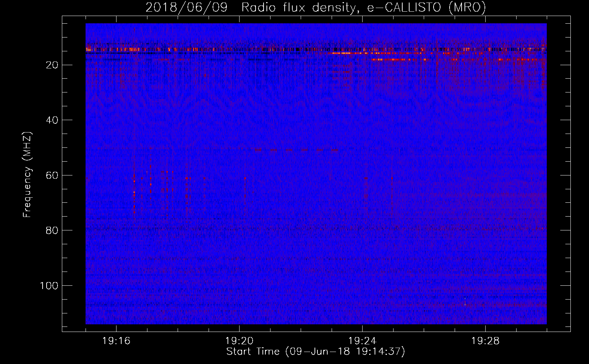Click the plot title '2018/06/09 Radio flux density, e-CALLISTO (MRO)'
Viewport: 589px width, 364px height.
tap(316, 7)
